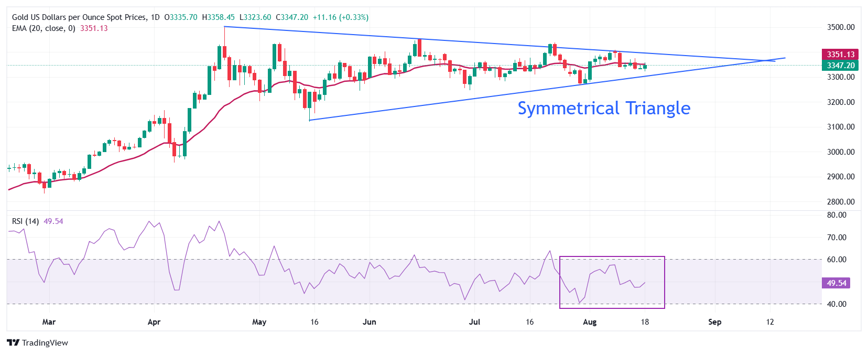The height and width of the screenshot is (354, 868).
Task: Click the Apr label on time axis
Action: (x=154, y=322)
